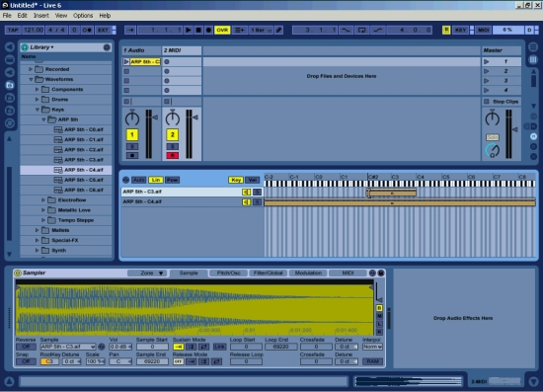Click the global Record button
543x392 pixels.
208,31
